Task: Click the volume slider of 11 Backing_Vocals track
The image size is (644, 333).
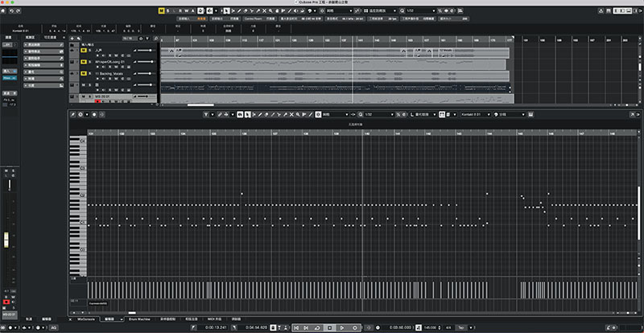Action: pyautogui.click(x=145, y=73)
